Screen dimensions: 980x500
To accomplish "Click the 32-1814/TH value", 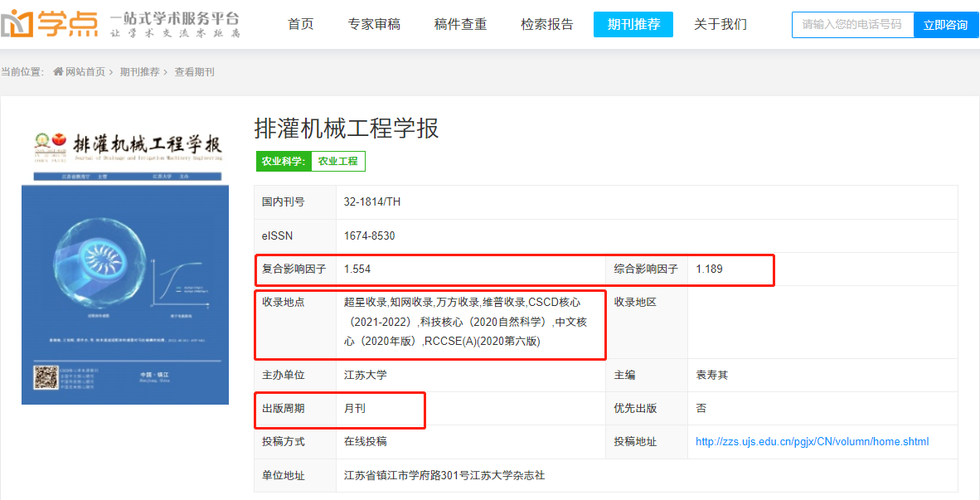I will point(372,202).
